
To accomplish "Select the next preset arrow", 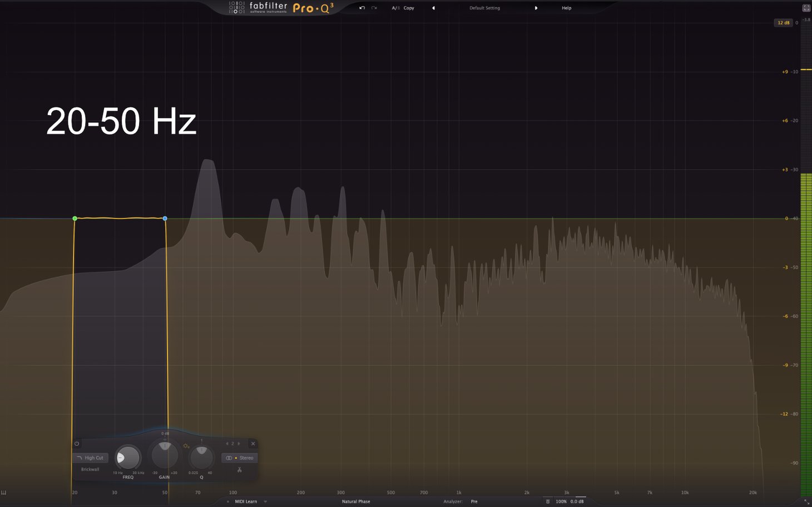I will click(x=536, y=8).
